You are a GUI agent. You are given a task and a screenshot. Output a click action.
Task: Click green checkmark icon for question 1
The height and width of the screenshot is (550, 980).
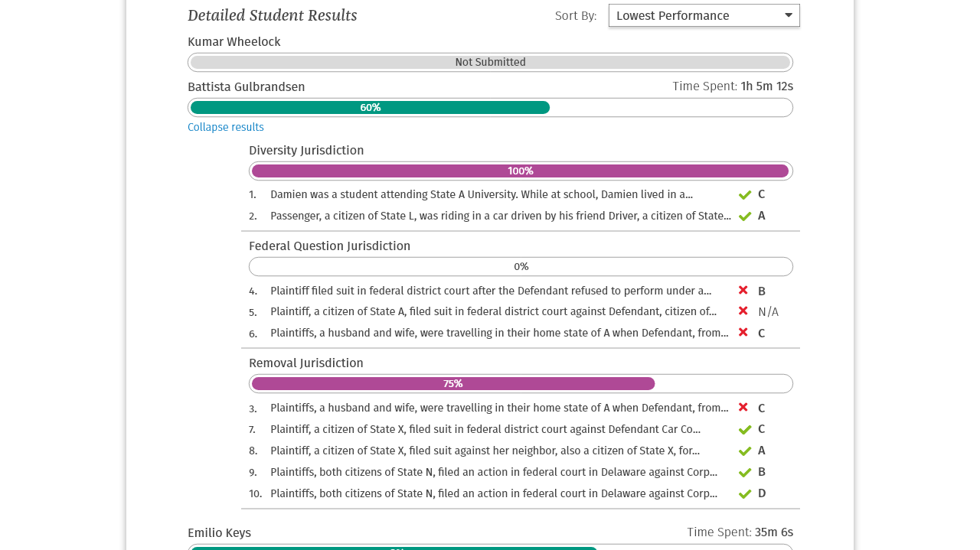[x=744, y=195]
